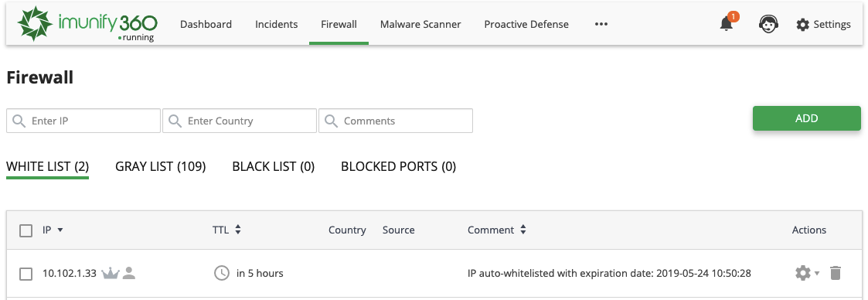Screen dimensions: 868x300
Task: Click the crown icon beside 10.102.1.33
Action: point(111,274)
